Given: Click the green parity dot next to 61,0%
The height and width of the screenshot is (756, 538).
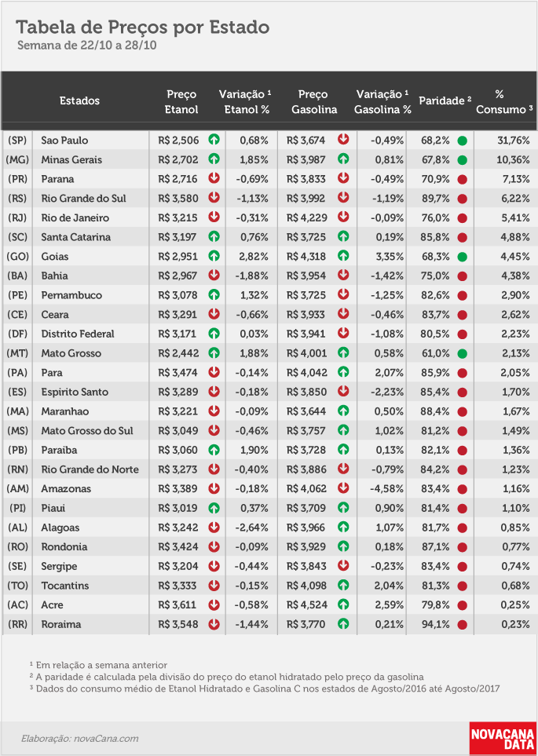Looking at the screenshot, I should click(462, 354).
